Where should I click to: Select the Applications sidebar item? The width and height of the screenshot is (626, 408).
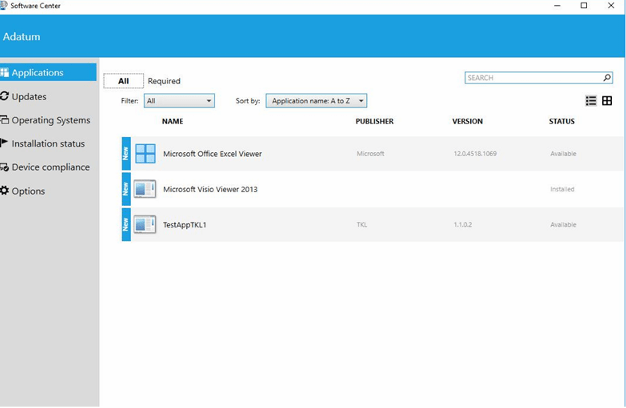point(37,73)
